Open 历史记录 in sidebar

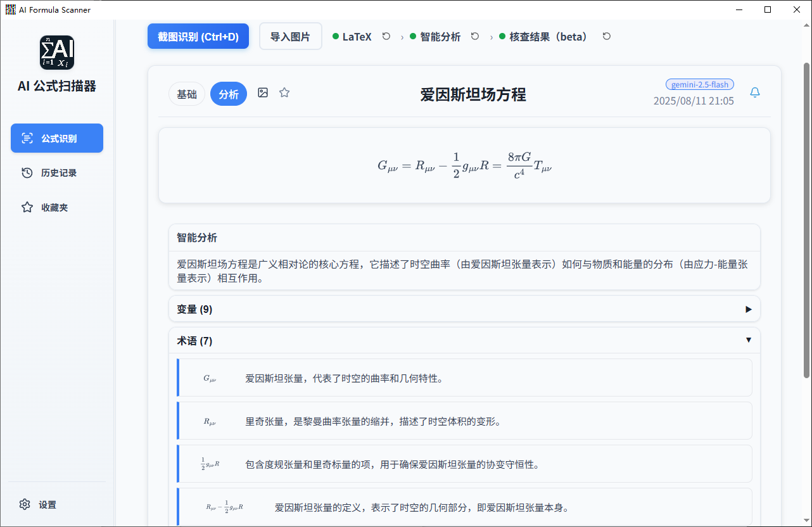[x=57, y=173]
